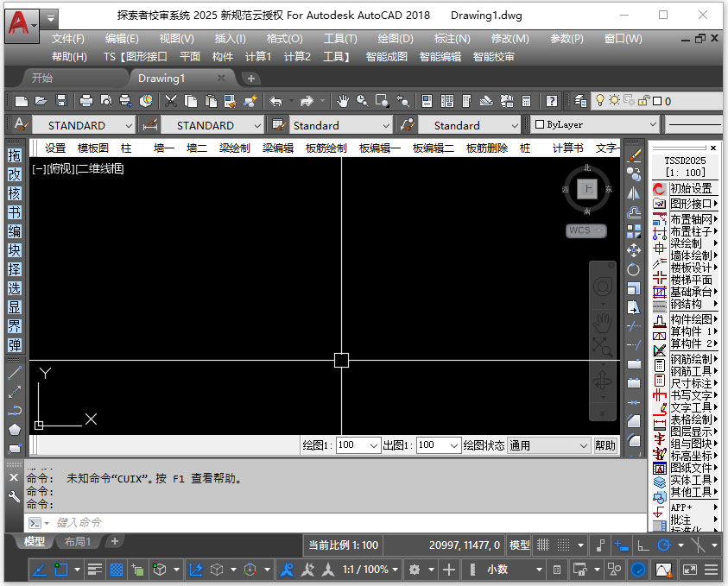Image resolution: width=728 pixels, height=586 pixels.
Task: Select the Line drawing tool icon
Action: 15,372
